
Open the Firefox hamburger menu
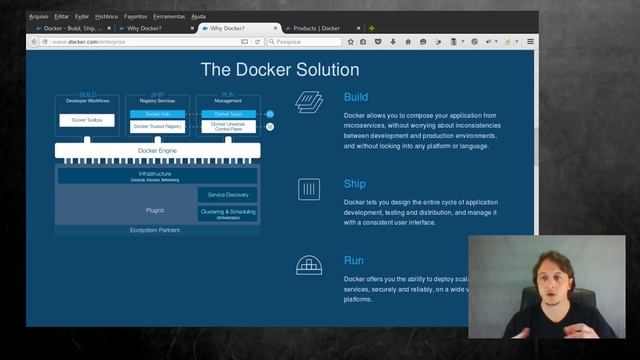coord(530,42)
